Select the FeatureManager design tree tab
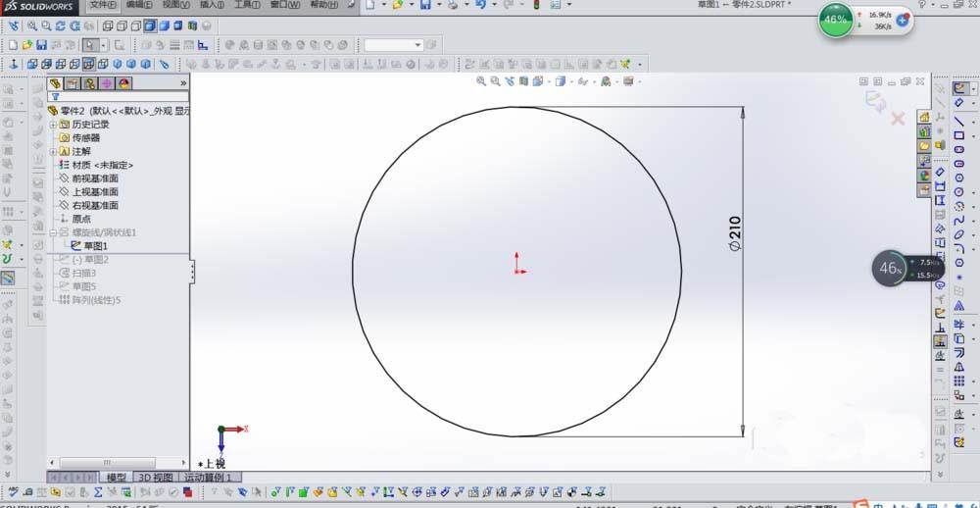The height and width of the screenshot is (508, 980). tap(56, 83)
